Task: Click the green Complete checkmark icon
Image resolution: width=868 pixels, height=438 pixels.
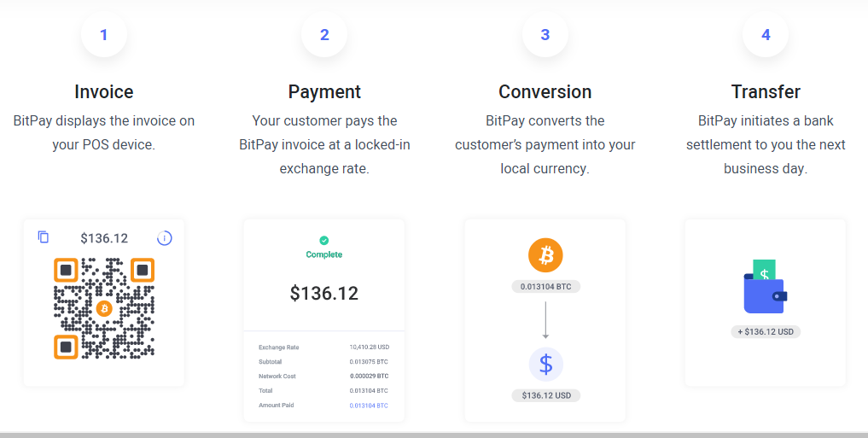Action: point(323,240)
